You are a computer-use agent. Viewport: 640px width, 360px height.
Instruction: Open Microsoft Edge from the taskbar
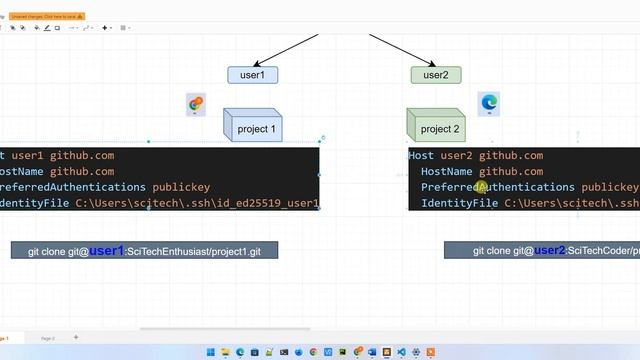tap(240, 352)
